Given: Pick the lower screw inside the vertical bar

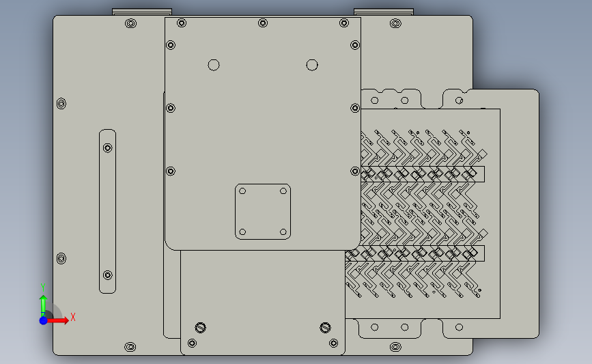Looking at the screenshot, I should coord(108,275).
